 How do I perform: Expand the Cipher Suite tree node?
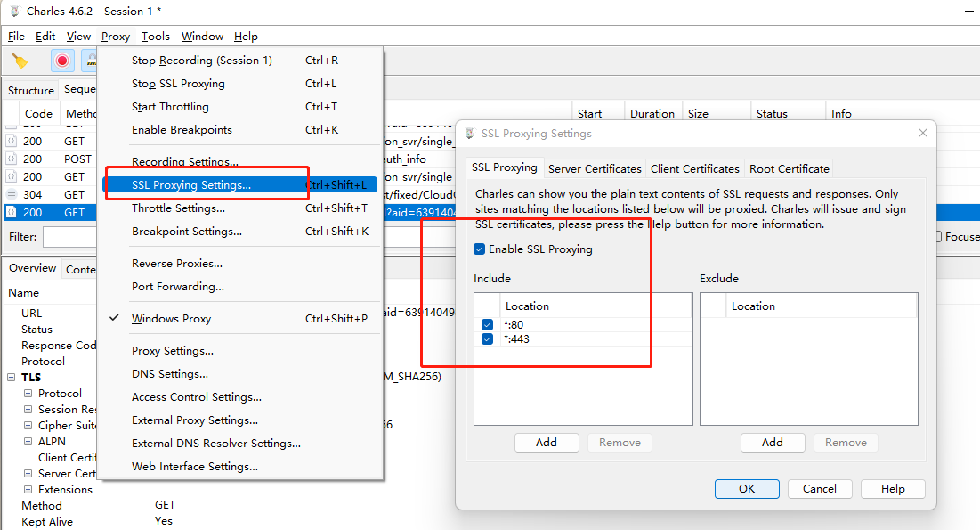coord(28,426)
